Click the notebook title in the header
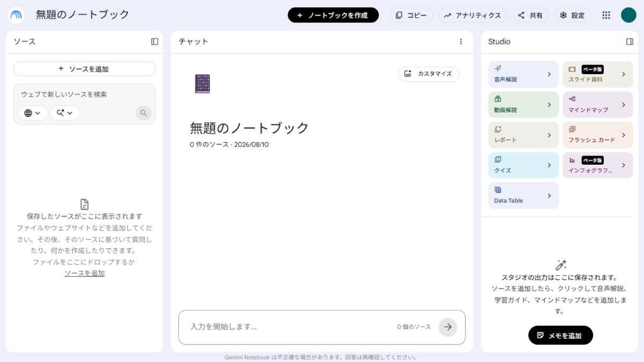The height and width of the screenshot is (362, 644). pyautogui.click(x=83, y=14)
